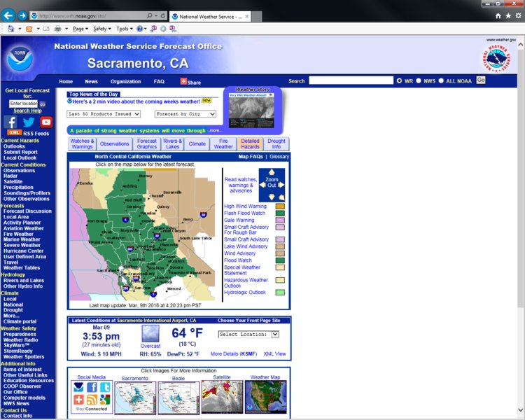Screen dimensions: 525x420
Task: Click the browser Forward arrow button
Action: pyautogui.click(x=22, y=15)
